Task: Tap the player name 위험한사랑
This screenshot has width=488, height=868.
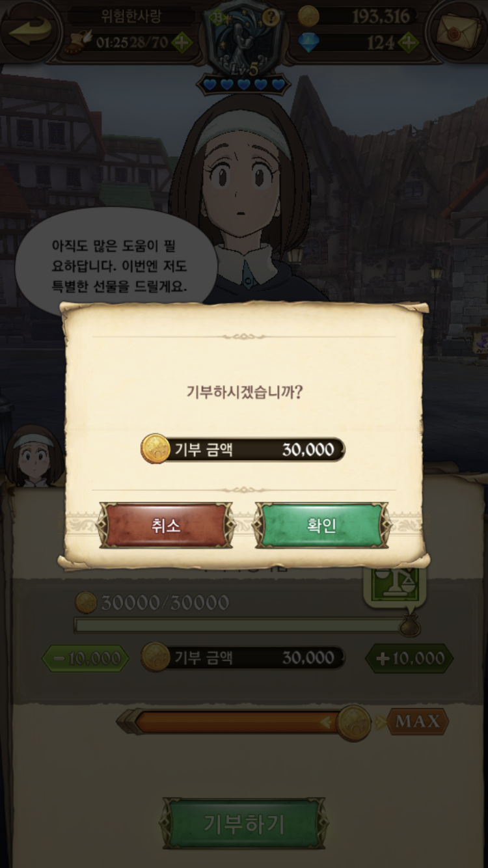Action: pyautogui.click(x=130, y=16)
